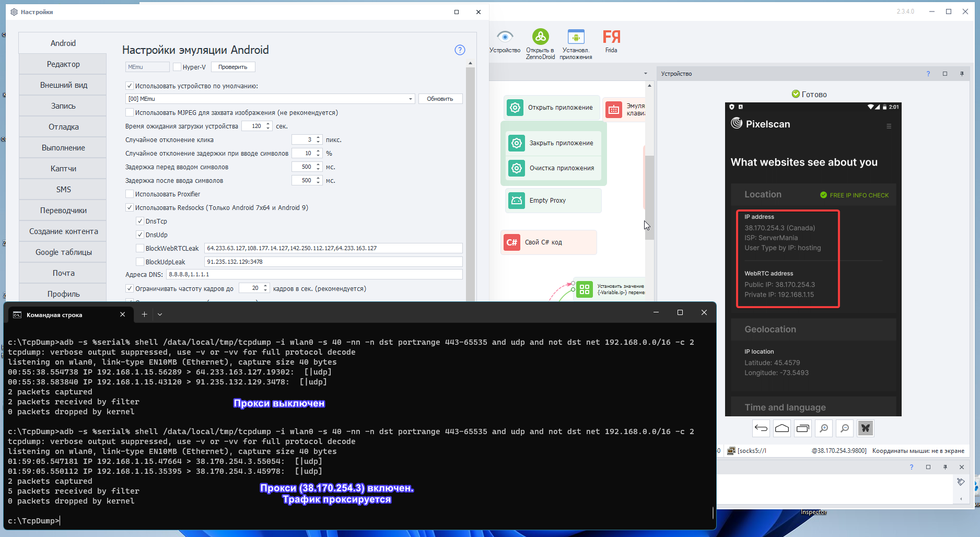Tap the Android home button under emulator

coord(782,428)
